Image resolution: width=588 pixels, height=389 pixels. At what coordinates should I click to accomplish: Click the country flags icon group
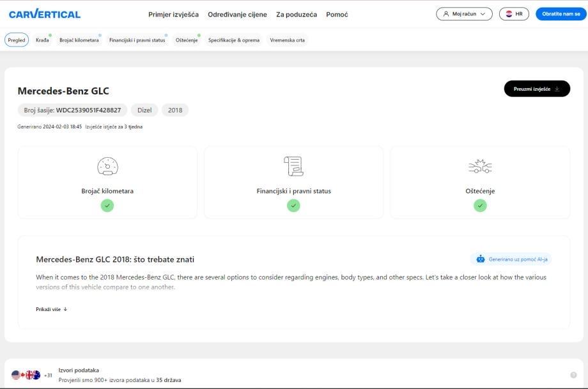click(26, 375)
